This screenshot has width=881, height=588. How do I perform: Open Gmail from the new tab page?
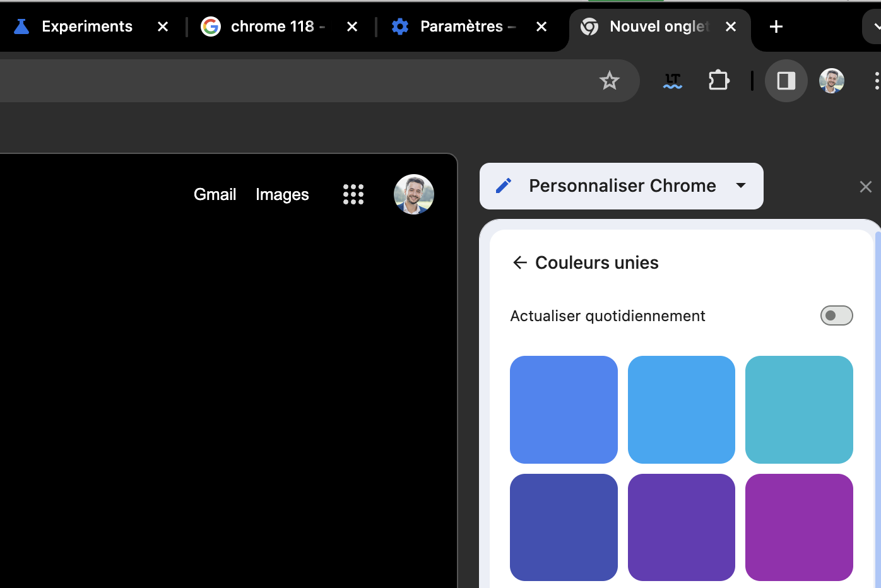pos(215,194)
